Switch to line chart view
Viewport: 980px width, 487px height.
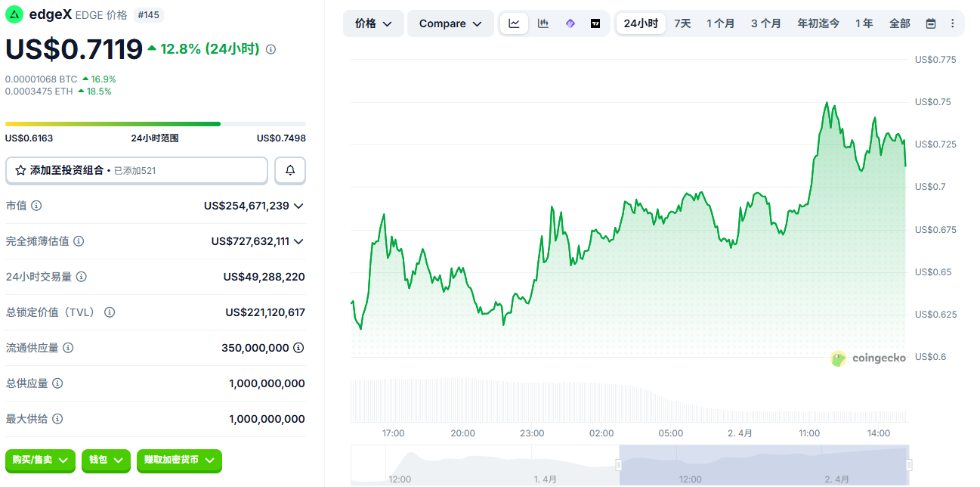(514, 23)
